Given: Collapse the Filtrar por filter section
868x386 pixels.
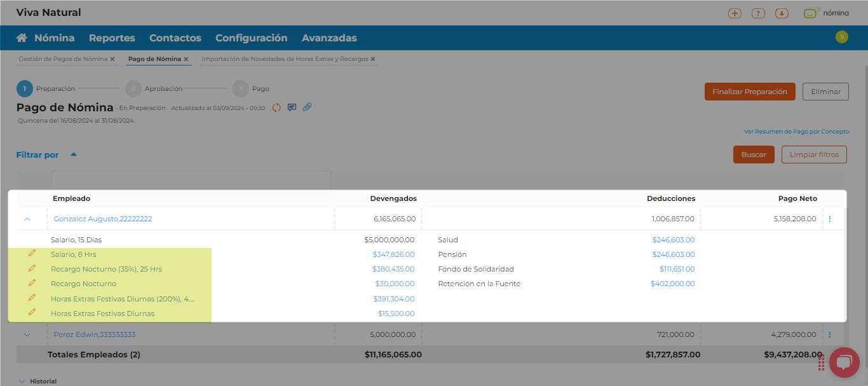Looking at the screenshot, I should (x=74, y=155).
